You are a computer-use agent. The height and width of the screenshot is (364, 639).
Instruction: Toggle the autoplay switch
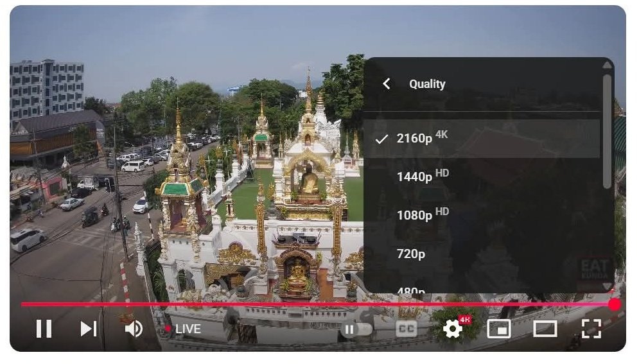(357, 329)
